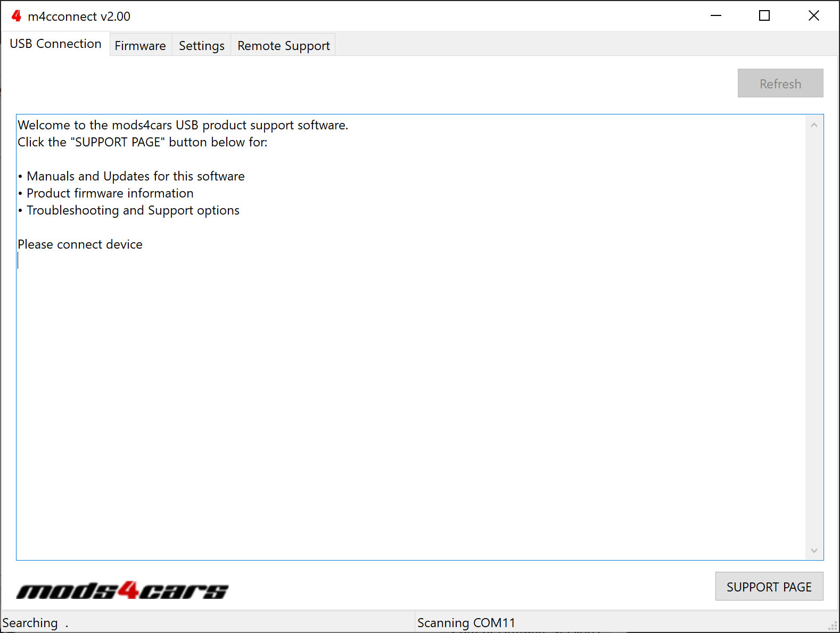The width and height of the screenshot is (840, 633).
Task: Click inside the welcome message text box
Action: coord(411,337)
